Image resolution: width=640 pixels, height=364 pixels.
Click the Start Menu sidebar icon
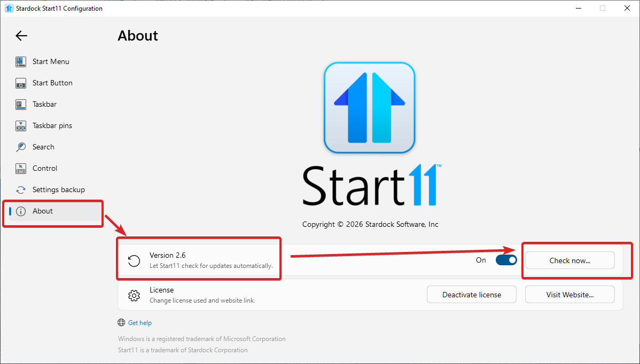pos(21,61)
